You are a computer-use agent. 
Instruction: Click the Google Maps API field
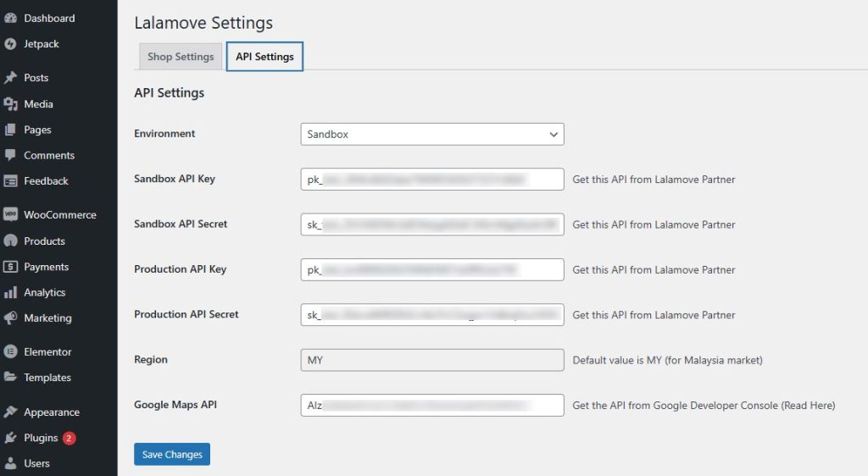tap(432, 405)
